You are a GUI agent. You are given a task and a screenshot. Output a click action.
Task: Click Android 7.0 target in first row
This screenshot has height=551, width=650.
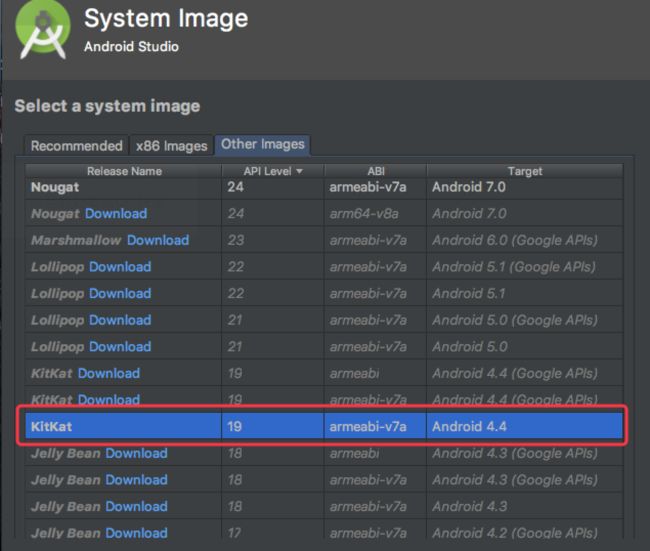coord(469,187)
